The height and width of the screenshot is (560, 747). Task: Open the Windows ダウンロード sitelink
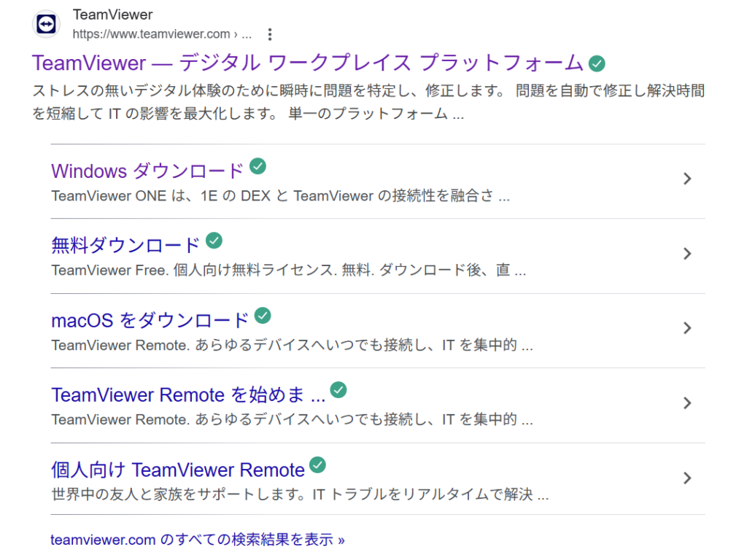pos(147,171)
